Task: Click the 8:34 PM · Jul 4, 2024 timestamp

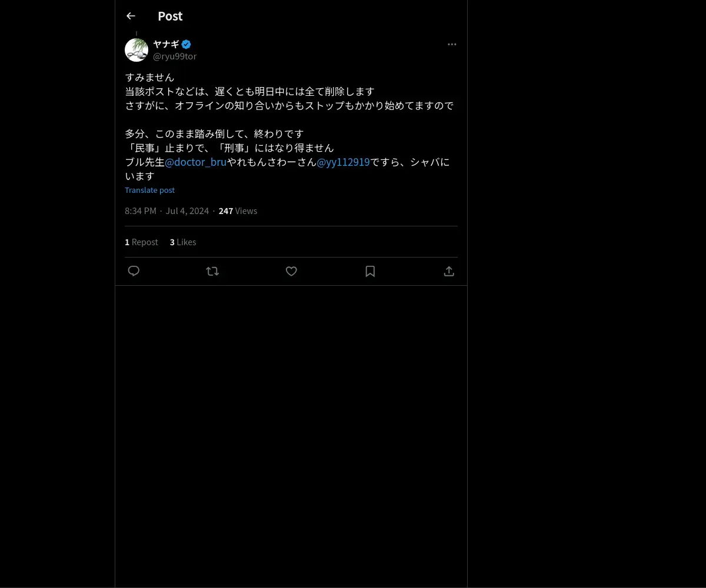Action: [166, 211]
